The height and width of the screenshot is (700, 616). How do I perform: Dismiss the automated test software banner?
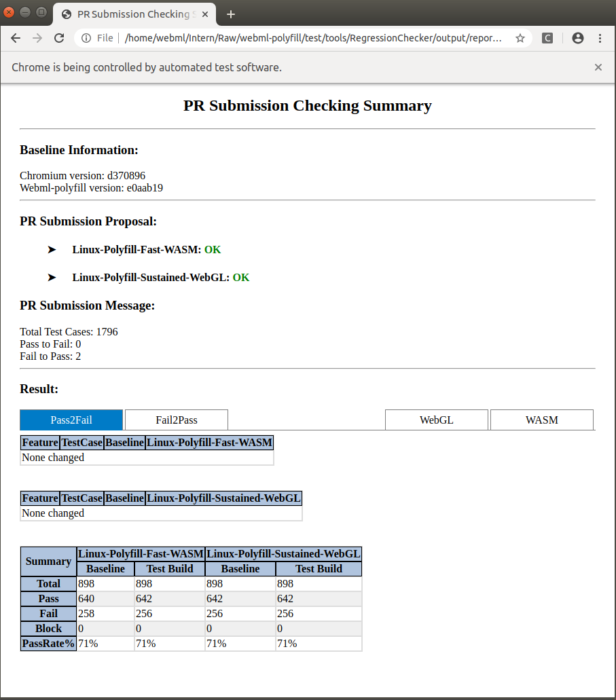(x=598, y=67)
